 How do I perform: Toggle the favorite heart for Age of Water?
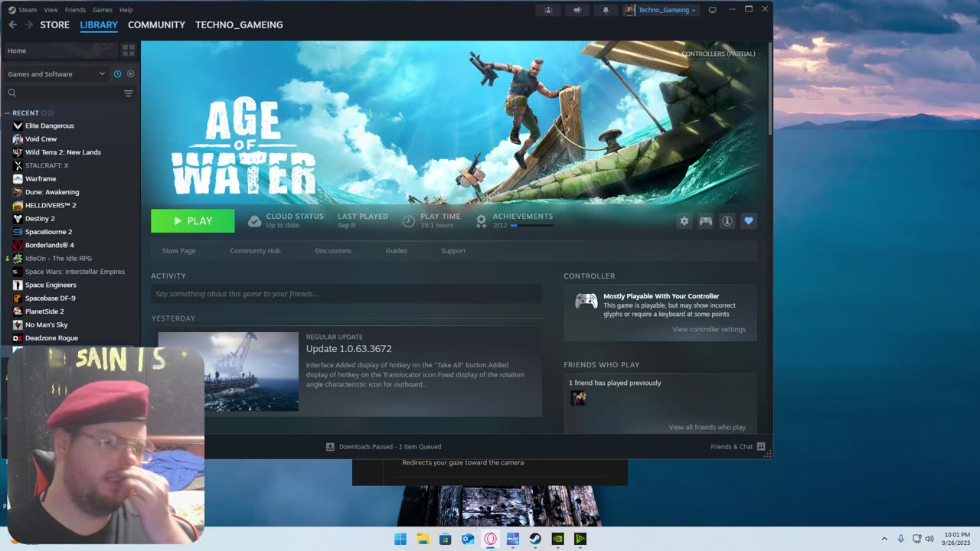tap(749, 221)
